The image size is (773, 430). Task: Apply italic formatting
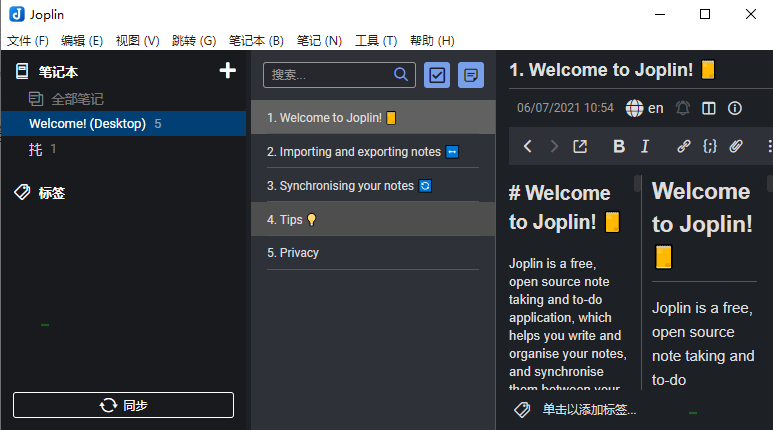645,146
